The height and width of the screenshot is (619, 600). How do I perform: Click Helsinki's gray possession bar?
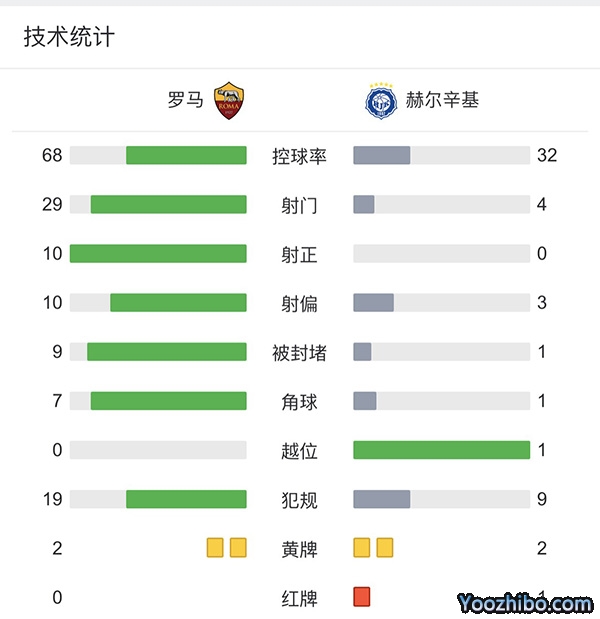(382, 155)
